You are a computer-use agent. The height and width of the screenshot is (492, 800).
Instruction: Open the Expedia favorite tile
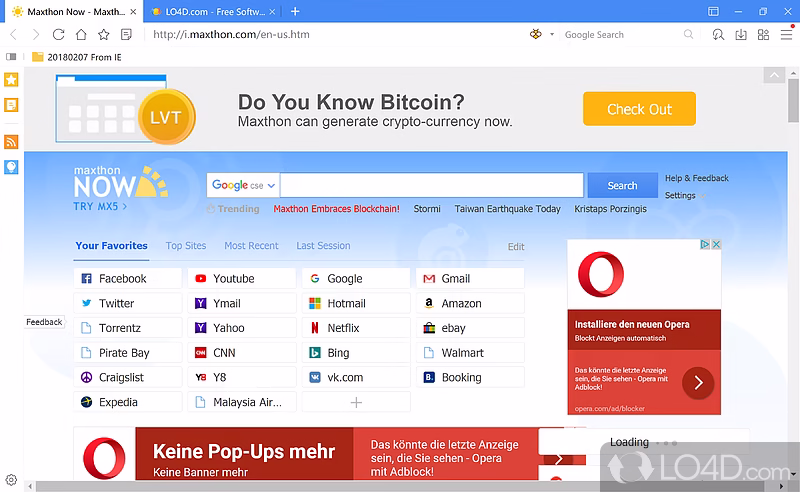click(128, 402)
